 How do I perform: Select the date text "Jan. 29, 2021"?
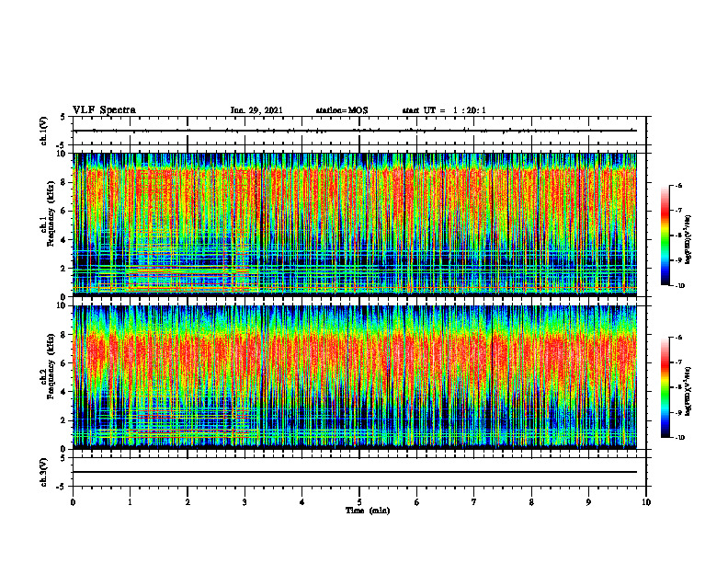coord(256,110)
